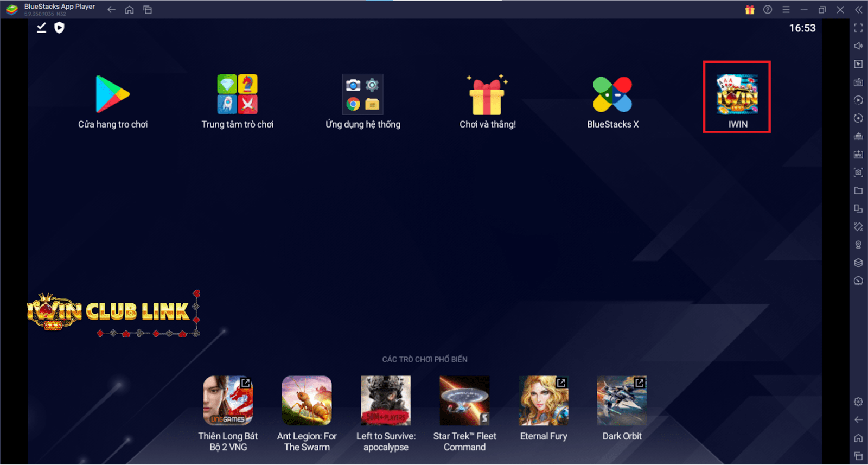The width and height of the screenshot is (868, 465).
Task: Open the layers stack icon in sidebar
Action: click(x=858, y=263)
